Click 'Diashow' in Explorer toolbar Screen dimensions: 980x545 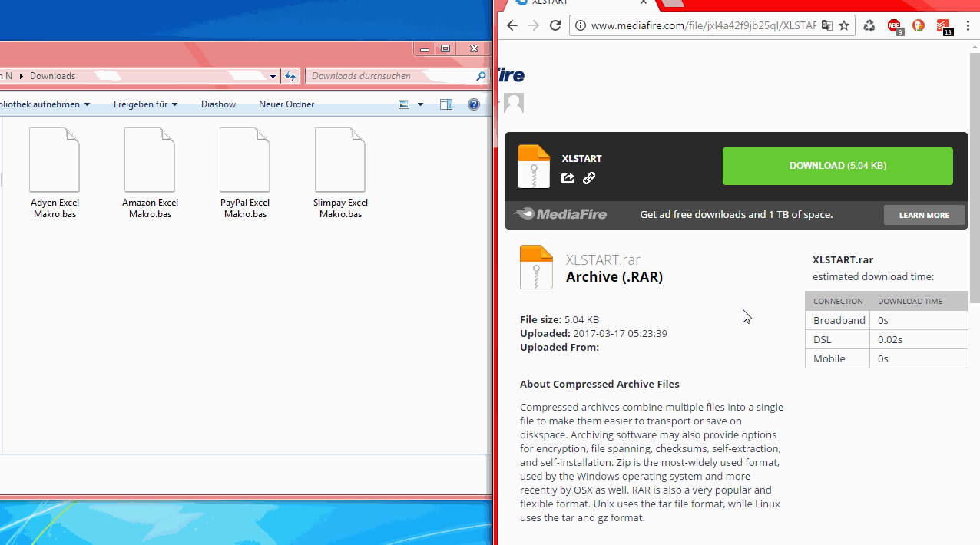[x=219, y=104]
